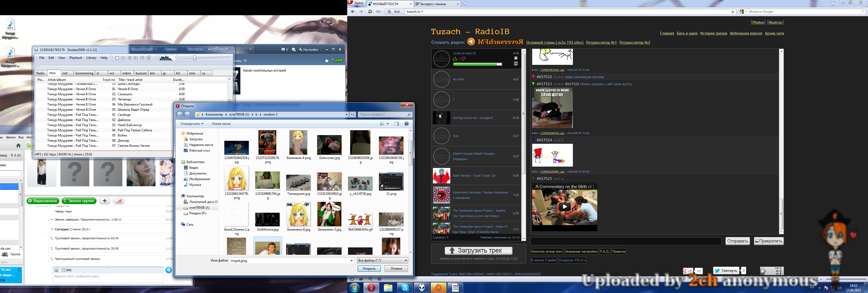The width and height of the screenshot is (868, 293).
Task: Click the Ретранслятор №1 stream link
Action: click(601, 43)
